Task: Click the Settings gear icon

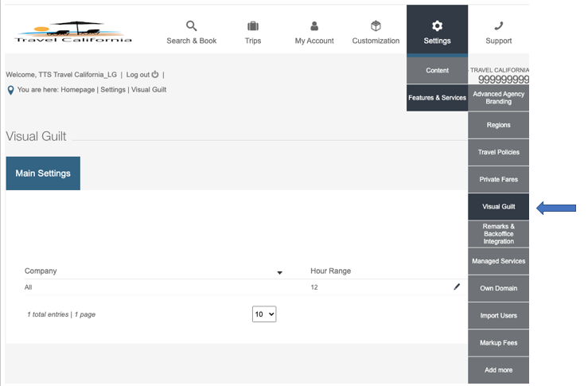Action: [437, 26]
